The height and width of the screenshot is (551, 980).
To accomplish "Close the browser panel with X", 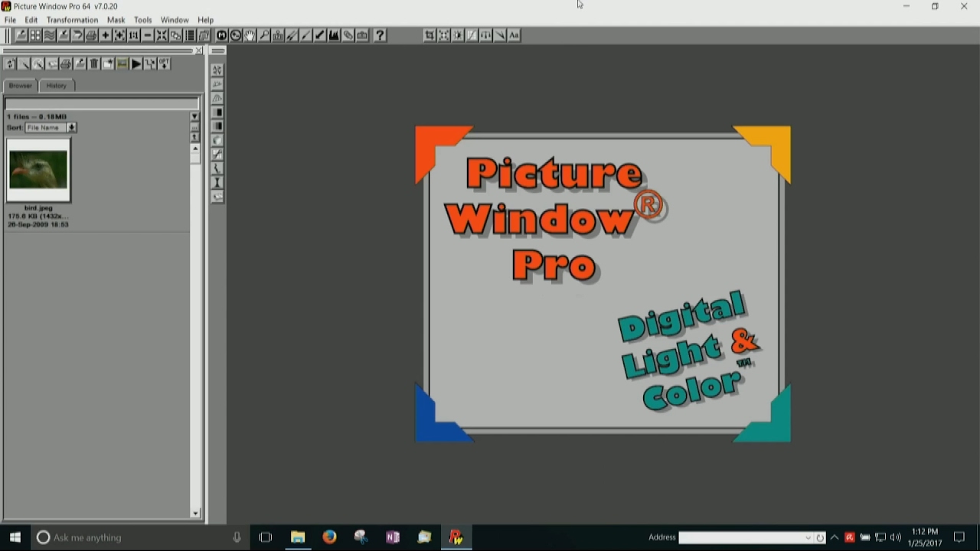I will (x=199, y=51).
